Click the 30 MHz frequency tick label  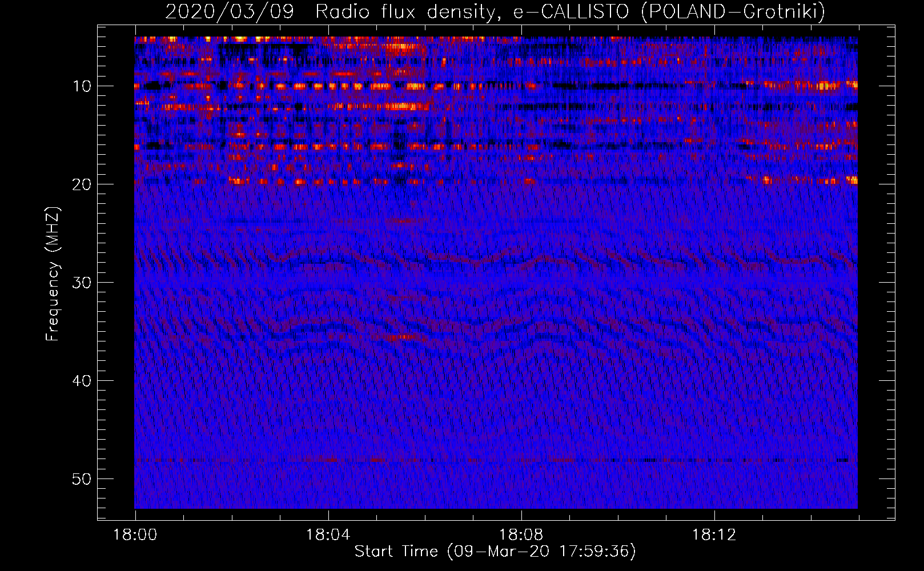coord(82,283)
